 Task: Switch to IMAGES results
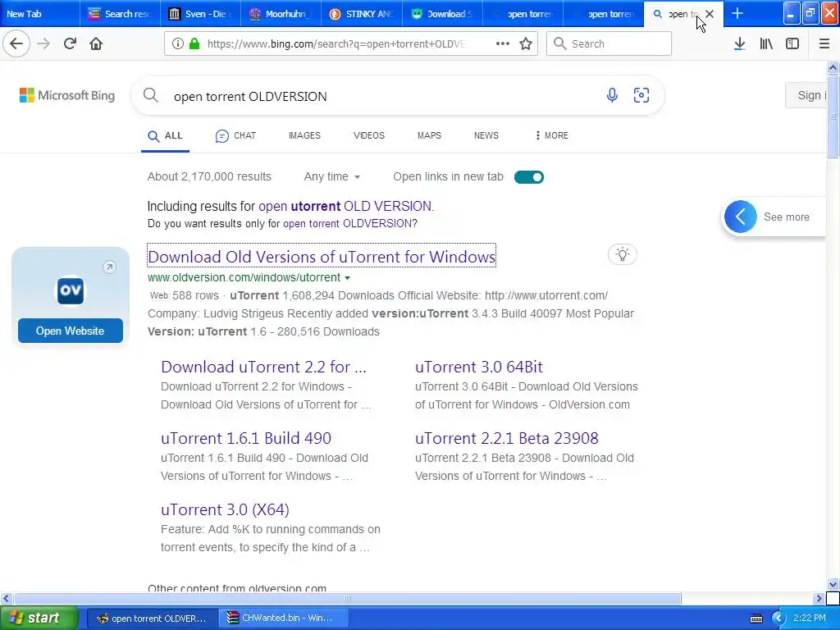pos(304,135)
